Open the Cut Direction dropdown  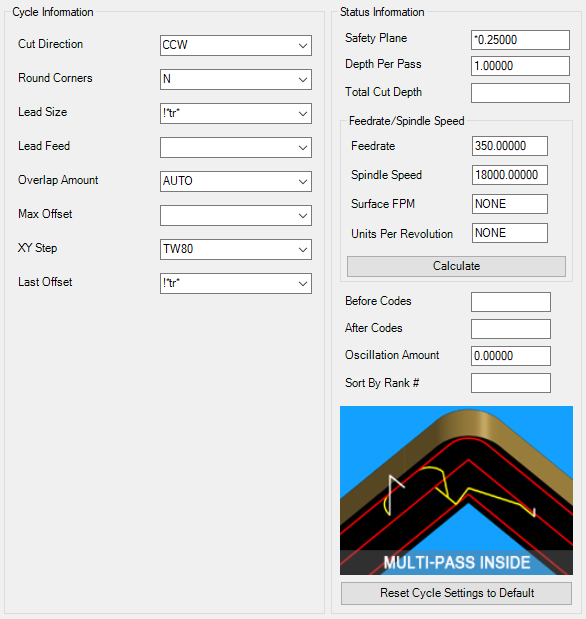[236, 45]
